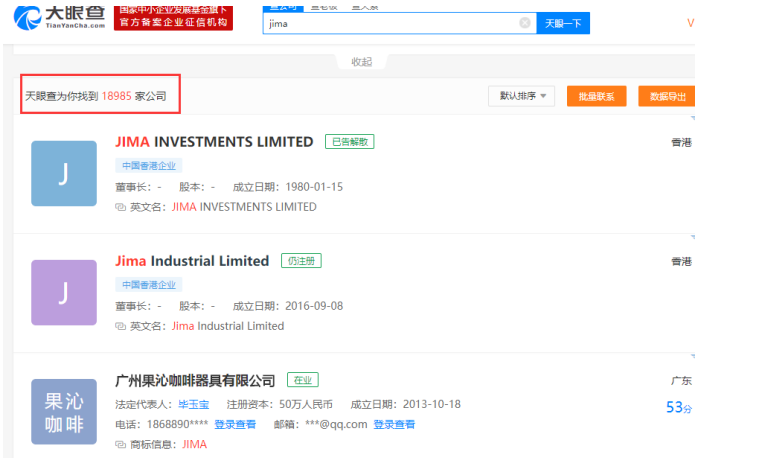Click 香港 region label for Jima Industrial

coord(681,262)
